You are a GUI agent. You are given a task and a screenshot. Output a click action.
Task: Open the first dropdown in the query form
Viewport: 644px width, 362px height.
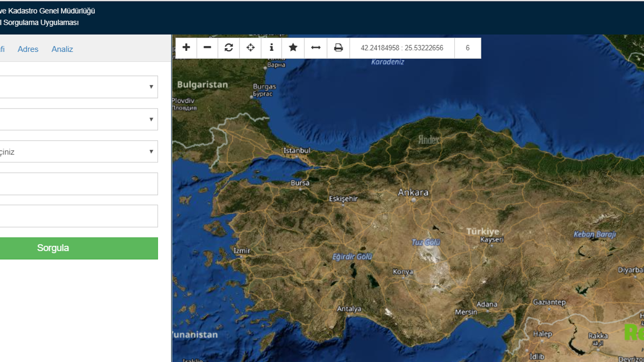click(78, 87)
